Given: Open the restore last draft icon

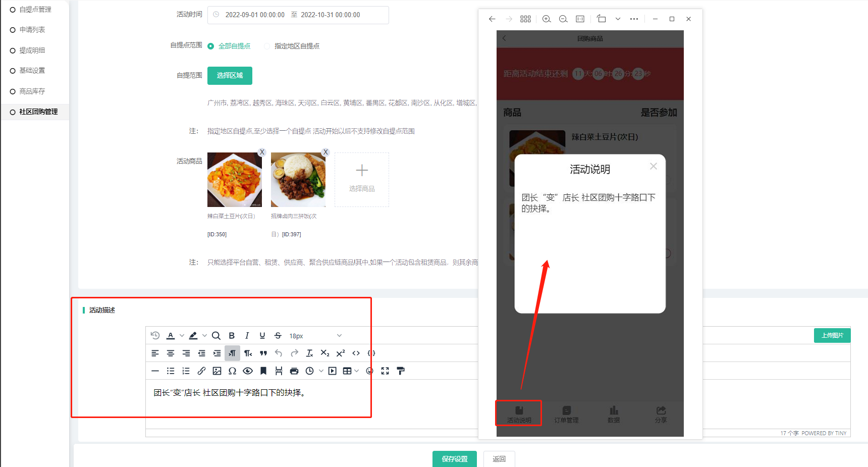Looking at the screenshot, I should pos(155,336).
